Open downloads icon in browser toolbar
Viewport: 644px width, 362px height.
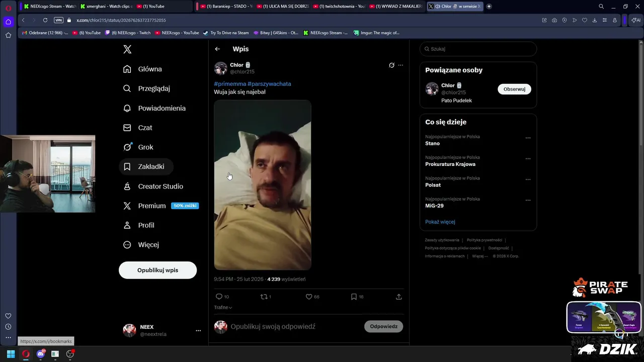pos(595,20)
